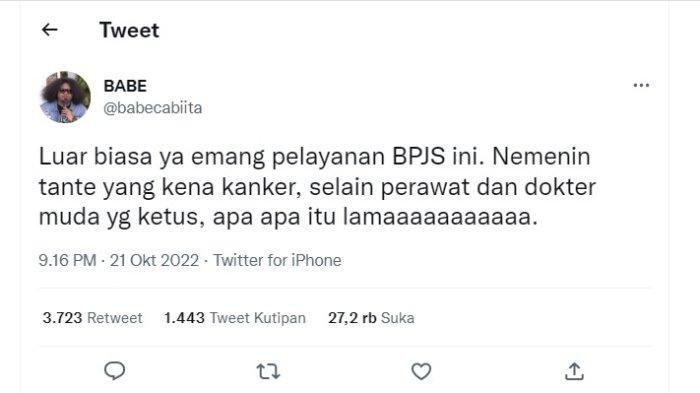700x393 pixels.
Task: Open the @babecabiita handle
Action: click(x=153, y=108)
